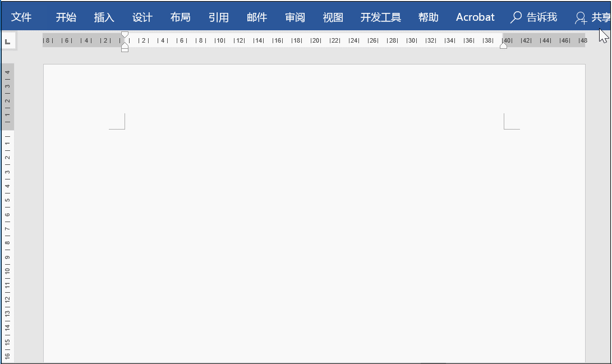Screen dimensions: 612x364
Task: Select the 设计 ribbon tab
Action: point(142,17)
